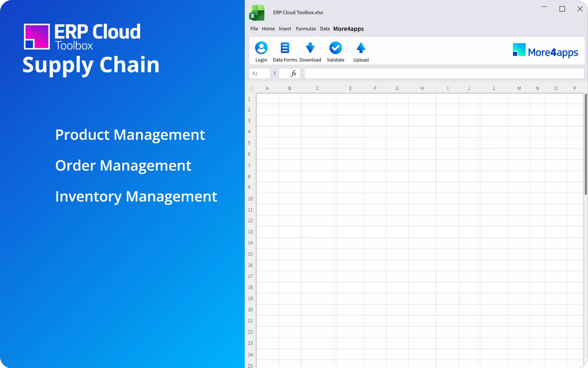Click the Order Management text
Screen dimensions: 588x368
point(123,166)
